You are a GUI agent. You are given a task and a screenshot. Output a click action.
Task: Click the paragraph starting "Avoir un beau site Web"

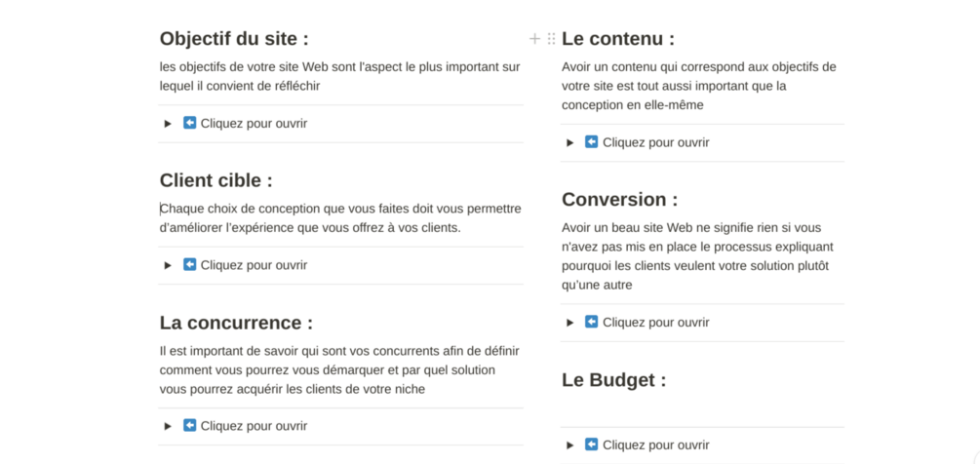697,256
